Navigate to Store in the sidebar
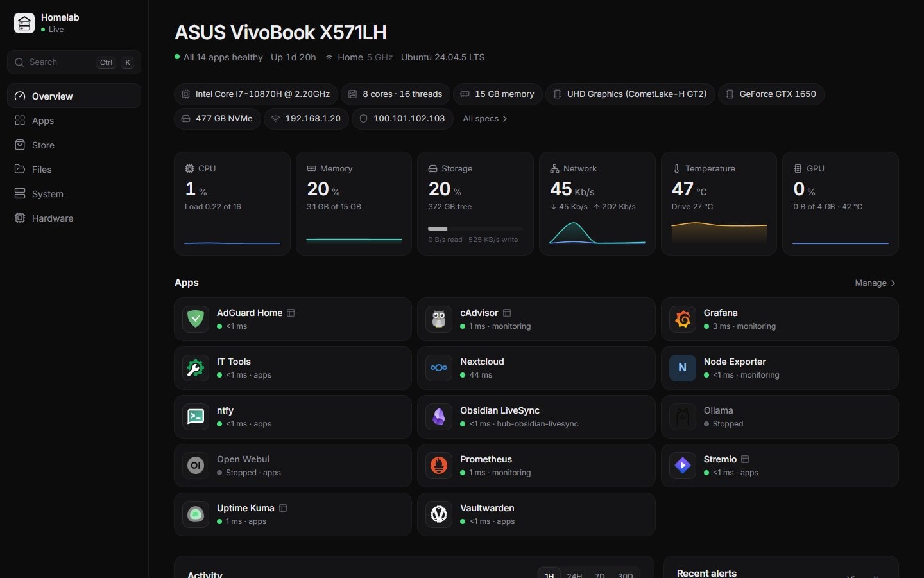This screenshot has height=578, width=924. click(74, 144)
